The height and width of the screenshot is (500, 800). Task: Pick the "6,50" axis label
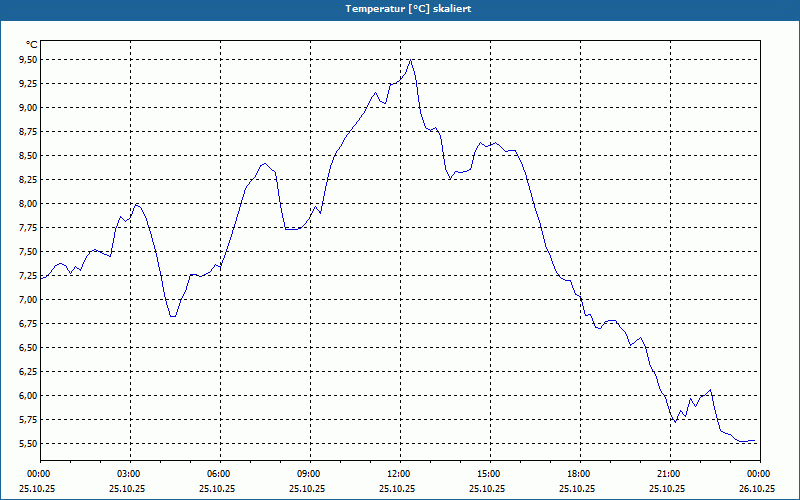pyautogui.click(x=28, y=347)
